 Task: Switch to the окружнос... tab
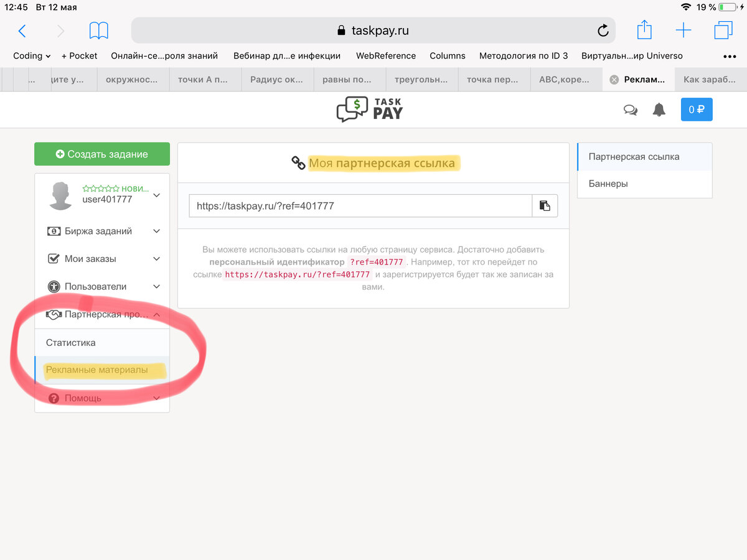pos(133,80)
